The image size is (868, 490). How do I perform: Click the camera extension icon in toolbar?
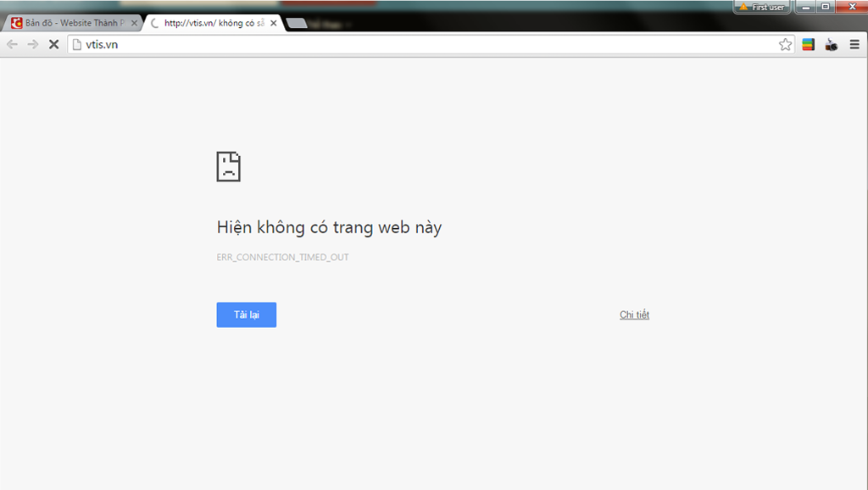(x=831, y=44)
